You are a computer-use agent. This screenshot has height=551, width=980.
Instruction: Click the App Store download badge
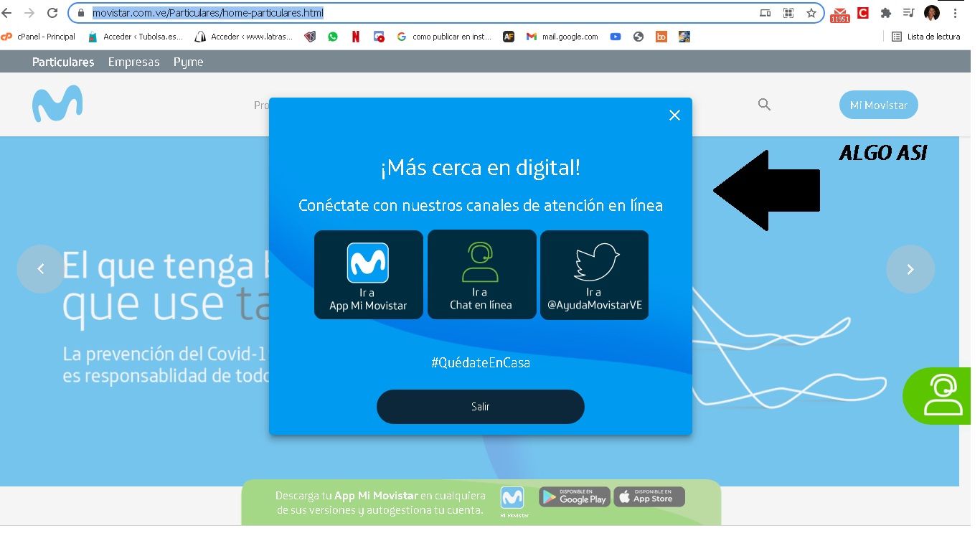point(649,496)
